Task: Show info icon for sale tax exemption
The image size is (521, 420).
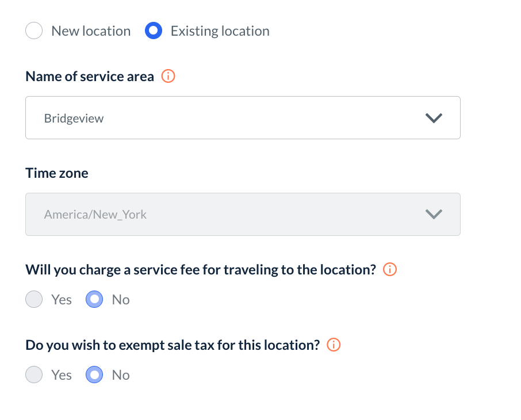Action: pos(334,345)
